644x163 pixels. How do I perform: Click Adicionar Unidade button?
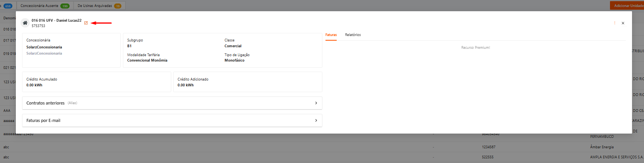(x=627, y=6)
